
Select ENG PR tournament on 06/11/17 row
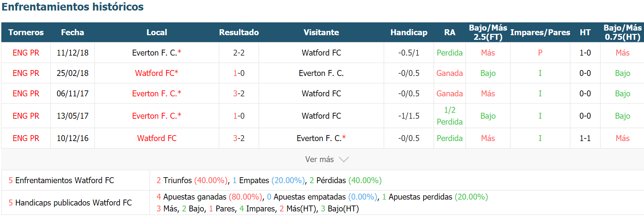(x=26, y=93)
